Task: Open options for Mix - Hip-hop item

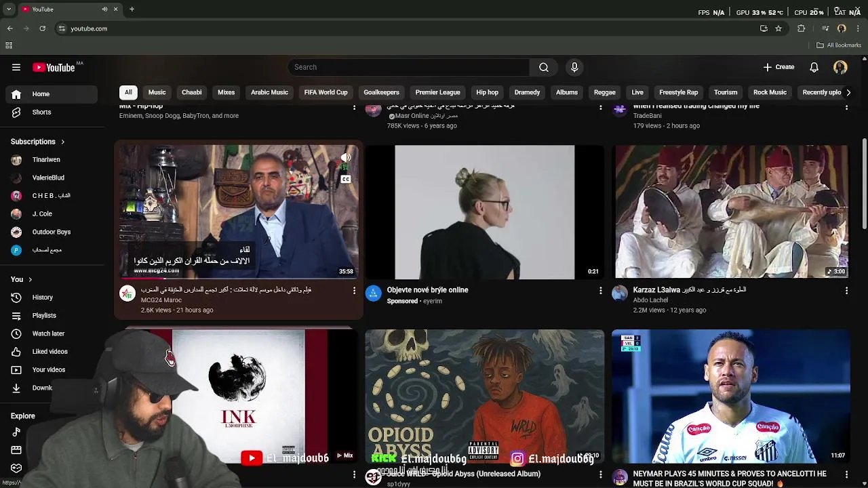Action: [354, 107]
